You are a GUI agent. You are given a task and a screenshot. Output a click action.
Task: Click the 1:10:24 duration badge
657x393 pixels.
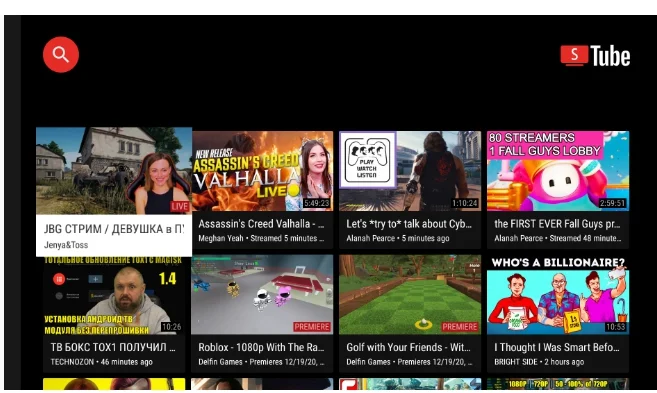pyautogui.click(x=465, y=203)
